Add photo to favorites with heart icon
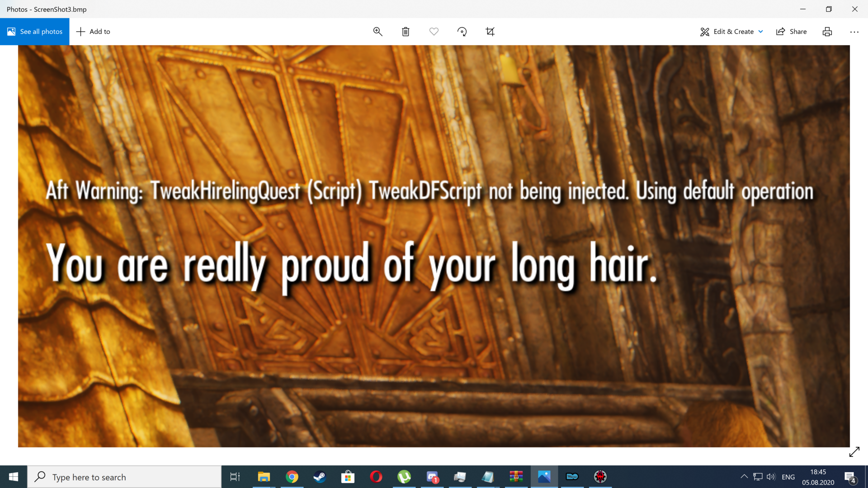Image resolution: width=868 pixels, height=488 pixels. (x=434, y=32)
